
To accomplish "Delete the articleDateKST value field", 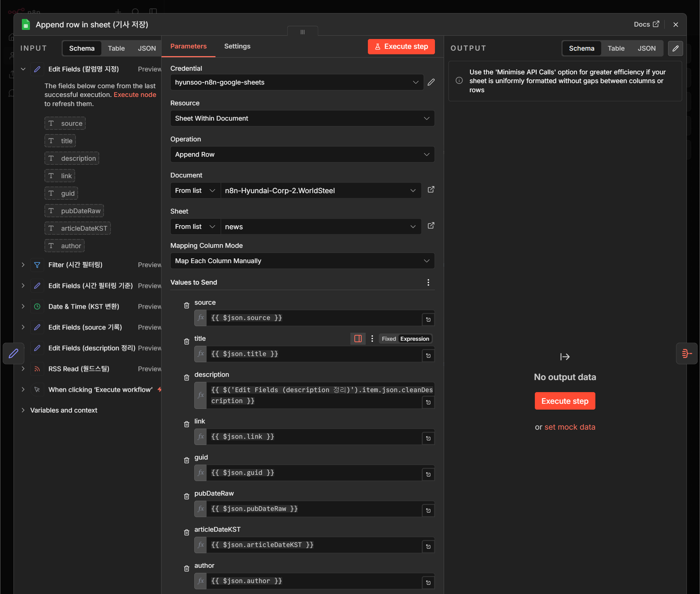I will coord(187,532).
